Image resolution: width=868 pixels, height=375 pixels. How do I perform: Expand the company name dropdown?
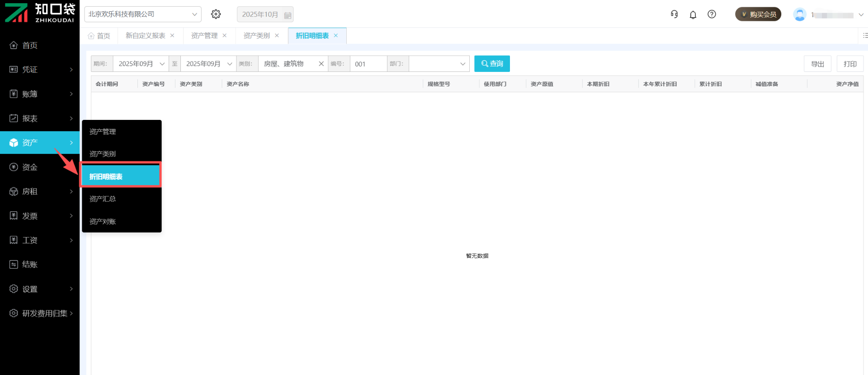[x=194, y=14]
